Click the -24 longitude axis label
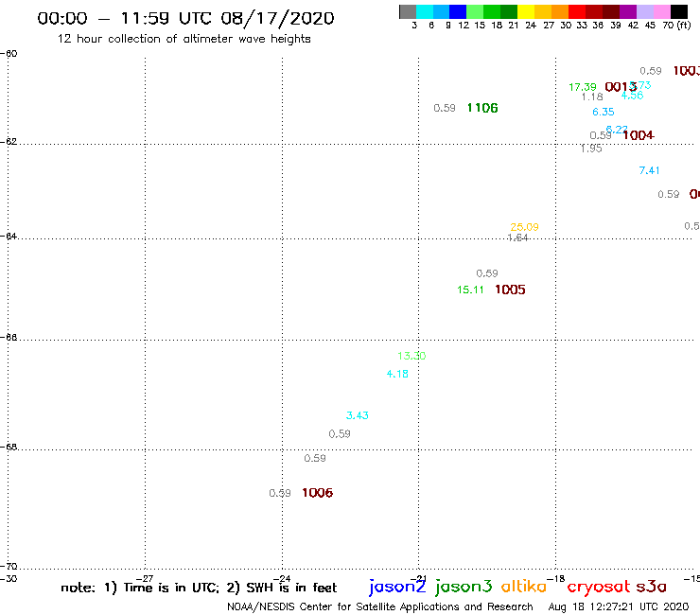Viewport: 700px width, 615px height. pyautogui.click(x=282, y=578)
